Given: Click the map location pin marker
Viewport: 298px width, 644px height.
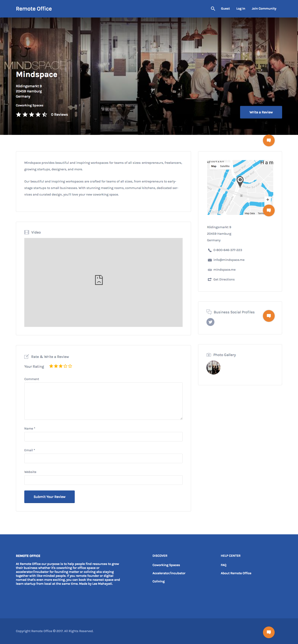Looking at the screenshot, I should pyautogui.click(x=240, y=182).
